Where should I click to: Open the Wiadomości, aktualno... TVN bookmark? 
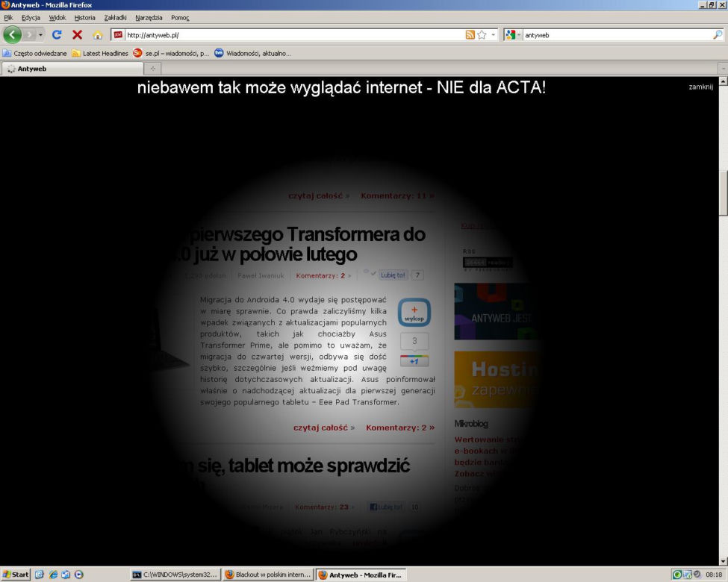(252, 54)
